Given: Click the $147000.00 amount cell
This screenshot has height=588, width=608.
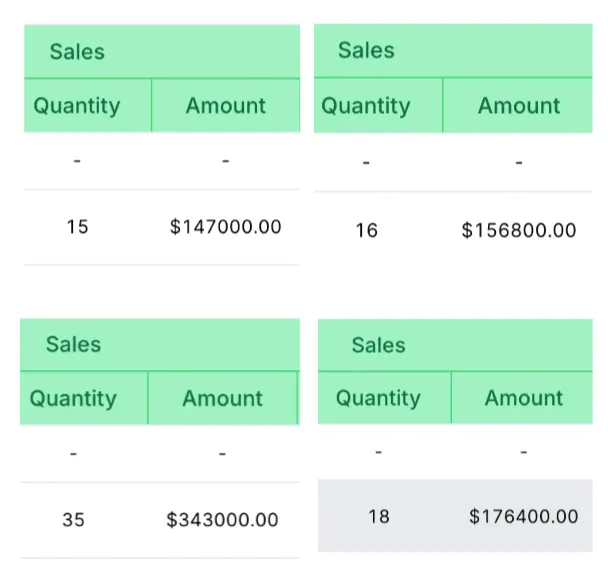Looking at the screenshot, I should click(x=225, y=227).
